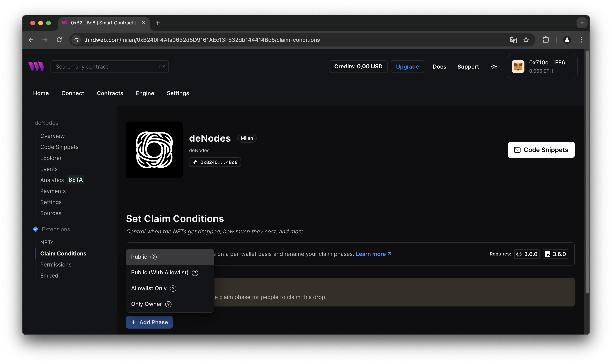Image resolution: width=612 pixels, height=364 pixels.
Task: Open Events in the sidebar
Action: 49,169
